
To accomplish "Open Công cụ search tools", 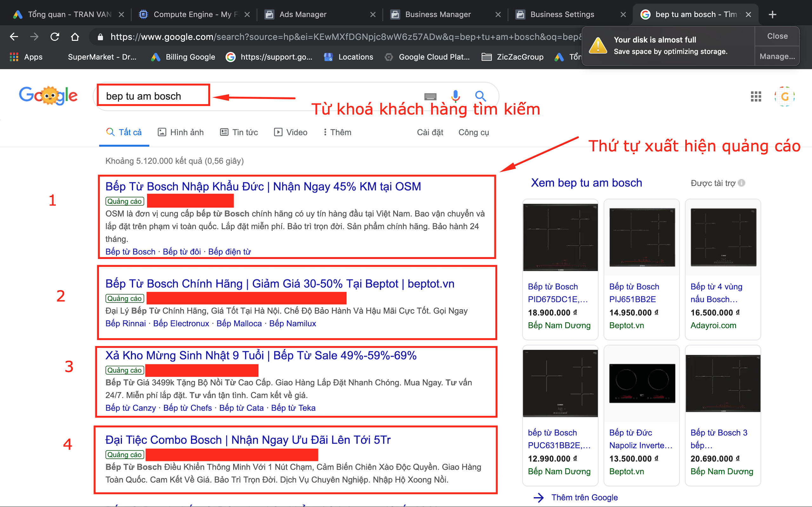I will 474,132.
